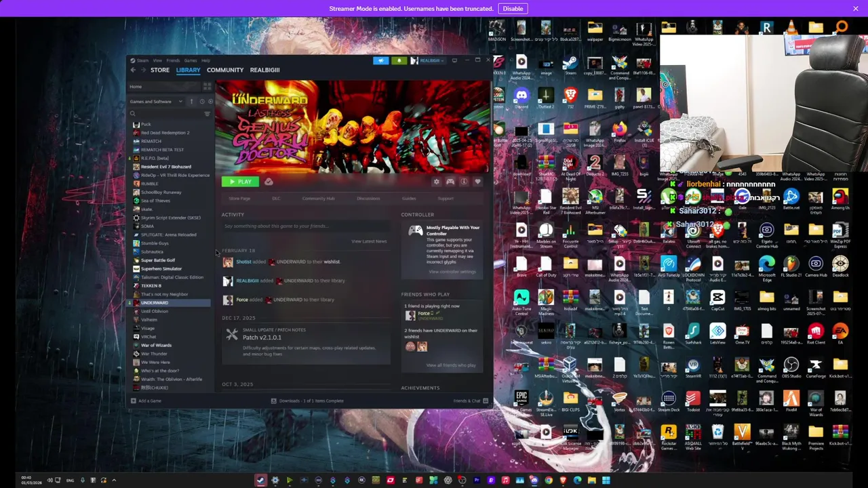Switch to the COMMUNITY tab

click(225, 70)
